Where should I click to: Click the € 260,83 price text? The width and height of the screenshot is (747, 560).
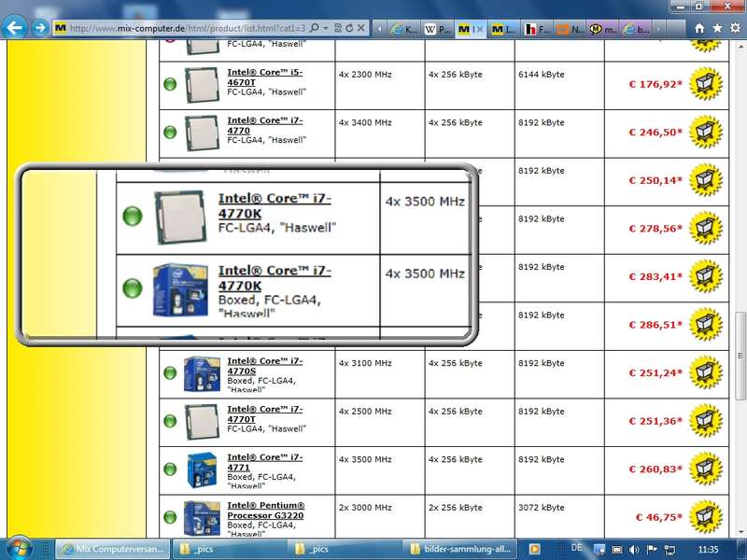[x=655, y=469]
